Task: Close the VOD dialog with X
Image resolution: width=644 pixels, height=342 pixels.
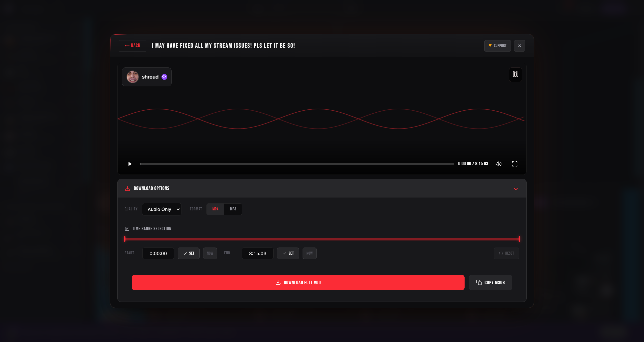Action: [x=519, y=46]
